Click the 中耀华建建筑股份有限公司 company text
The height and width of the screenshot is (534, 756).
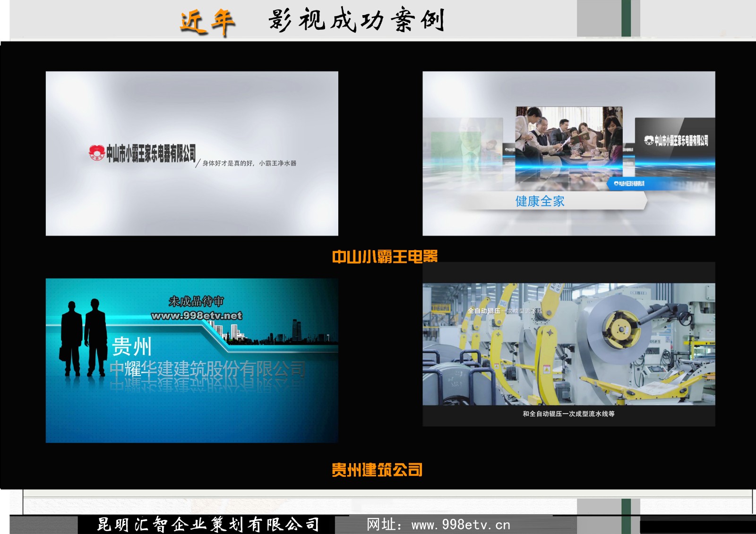pyautogui.click(x=208, y=369)
